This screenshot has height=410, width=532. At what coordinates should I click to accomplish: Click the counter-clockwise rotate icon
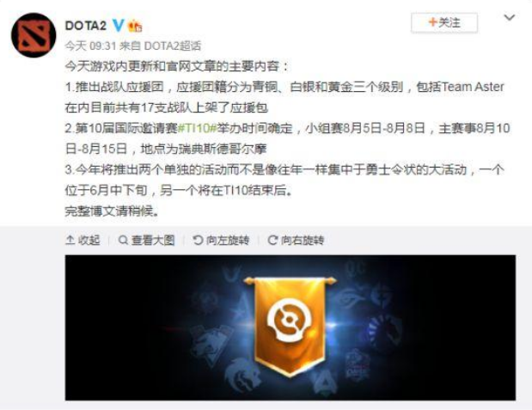pyautogui.click(x=198, y=241)
